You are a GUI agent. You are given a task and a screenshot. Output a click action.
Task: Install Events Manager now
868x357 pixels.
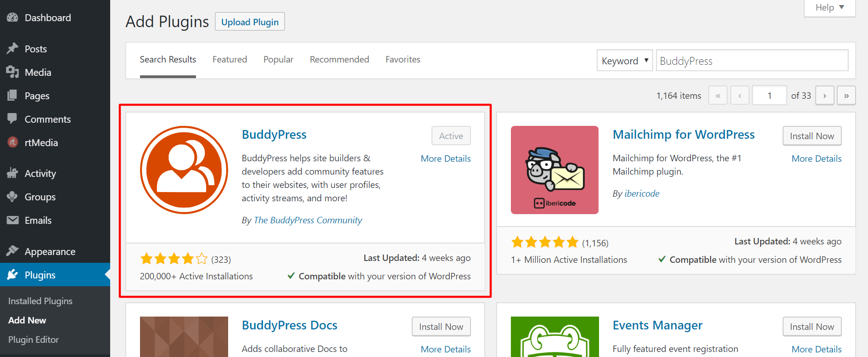click(x=812, y=326)
